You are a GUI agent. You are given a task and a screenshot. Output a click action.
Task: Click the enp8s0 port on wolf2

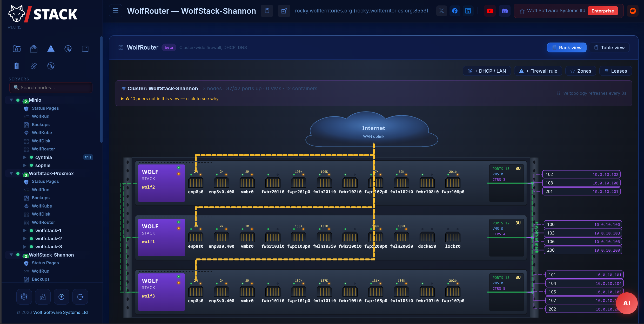(196, 183)
